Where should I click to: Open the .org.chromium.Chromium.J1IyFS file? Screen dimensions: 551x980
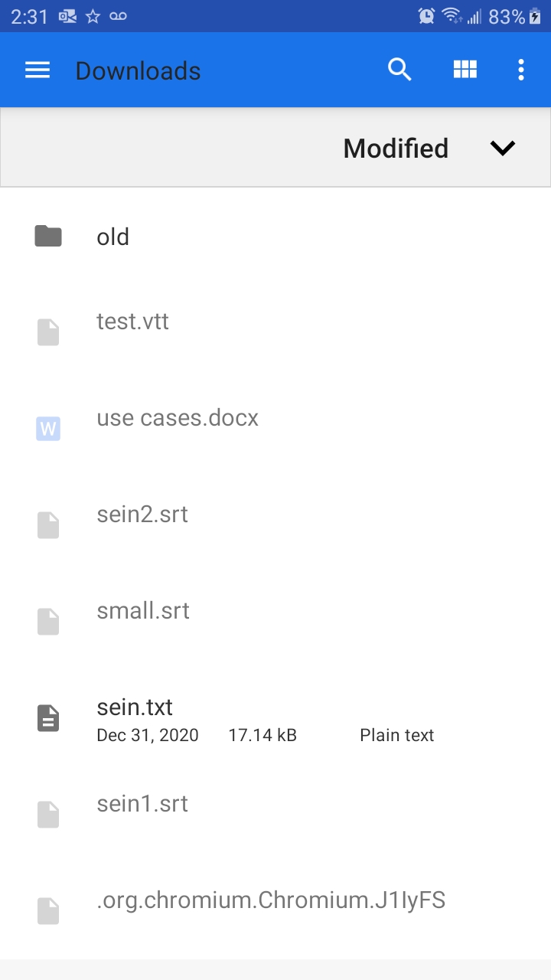(271, 900)
